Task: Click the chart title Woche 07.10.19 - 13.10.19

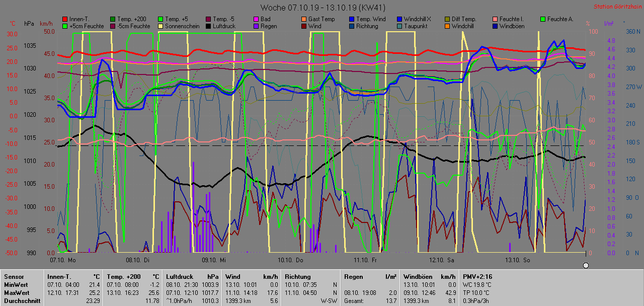Action: (x=321, y=8)
